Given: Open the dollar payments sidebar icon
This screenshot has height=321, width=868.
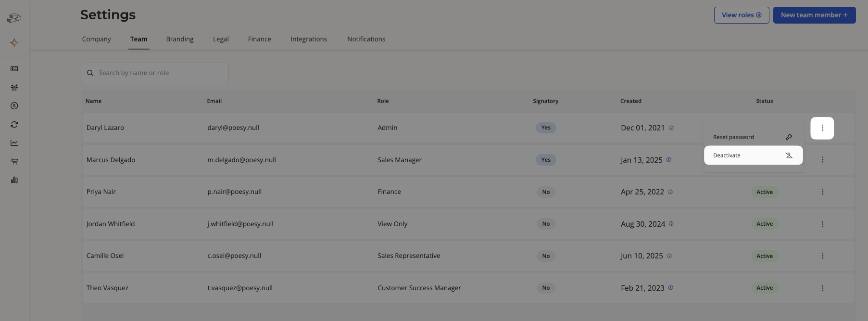Looking at the screenshot, I should pos(14,106).
